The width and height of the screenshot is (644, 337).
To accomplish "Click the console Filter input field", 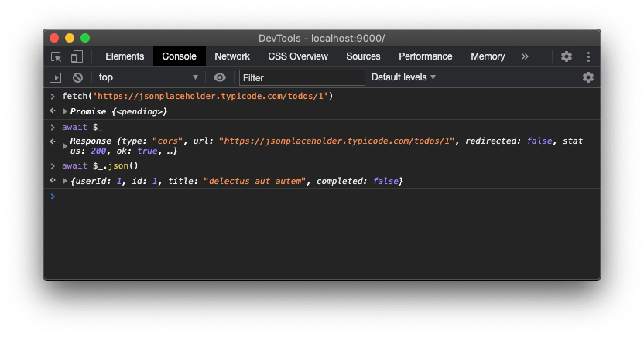I will tap(302, 77).
